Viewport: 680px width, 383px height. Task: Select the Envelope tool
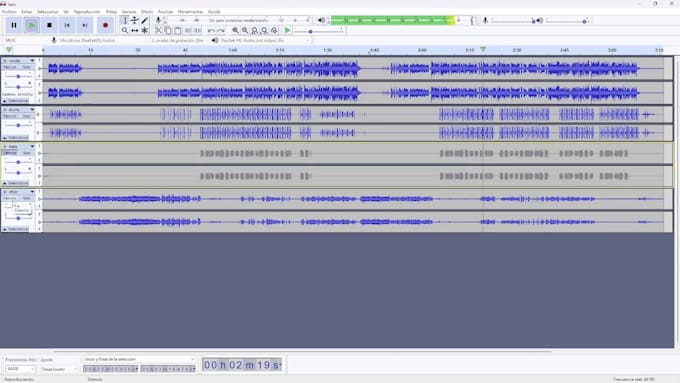(134, 20)
